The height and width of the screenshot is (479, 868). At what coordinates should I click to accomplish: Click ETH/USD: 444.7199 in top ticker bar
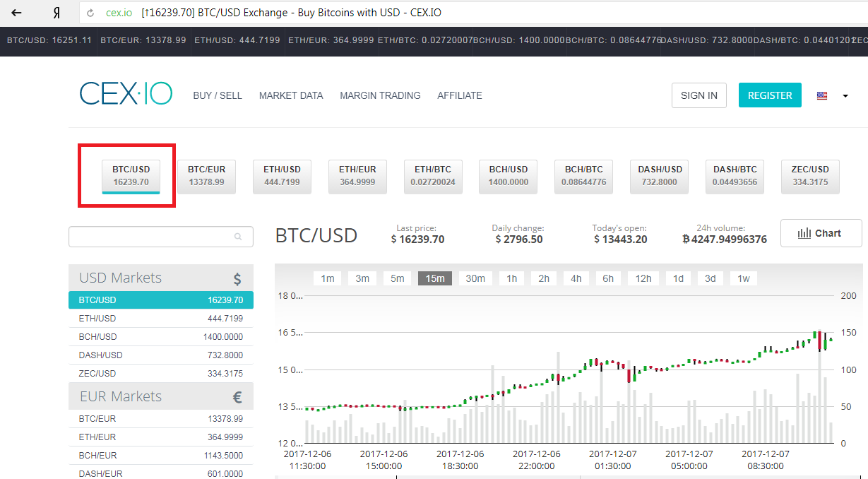pos(237,40)
